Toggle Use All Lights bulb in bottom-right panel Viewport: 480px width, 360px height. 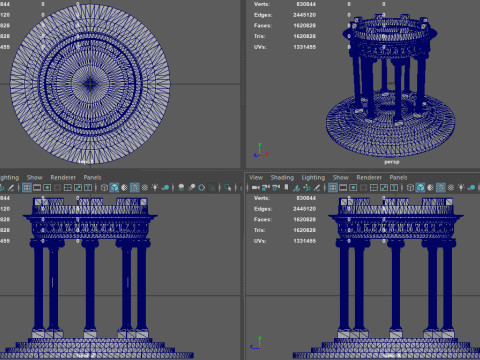click(461, 188)
